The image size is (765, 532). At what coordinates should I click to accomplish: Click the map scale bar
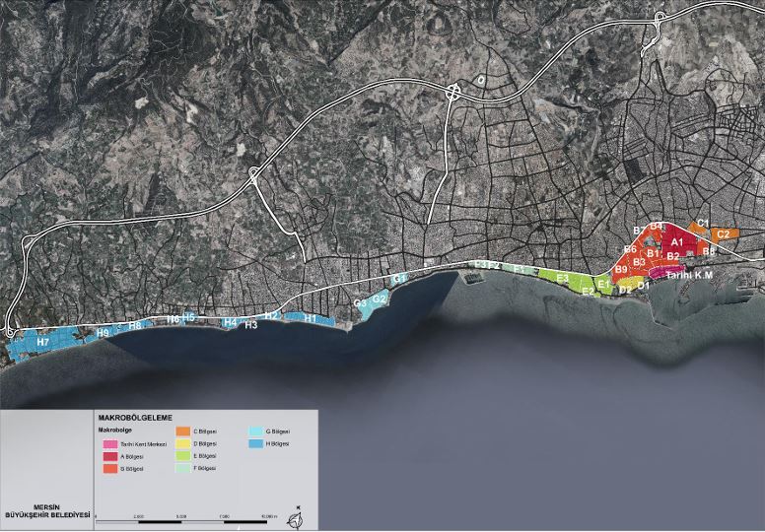click(182, 519)
